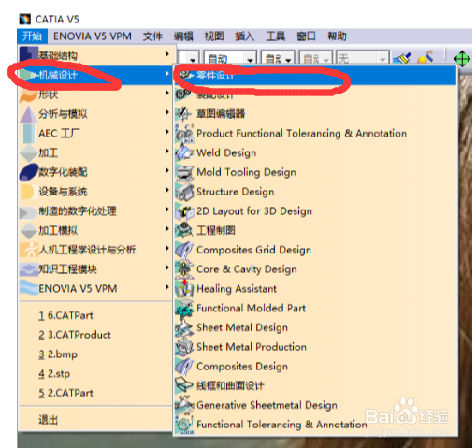This screenshot has width=476, height=448.
Task: Click the 形状 category icon
Action: coord(29,94)
